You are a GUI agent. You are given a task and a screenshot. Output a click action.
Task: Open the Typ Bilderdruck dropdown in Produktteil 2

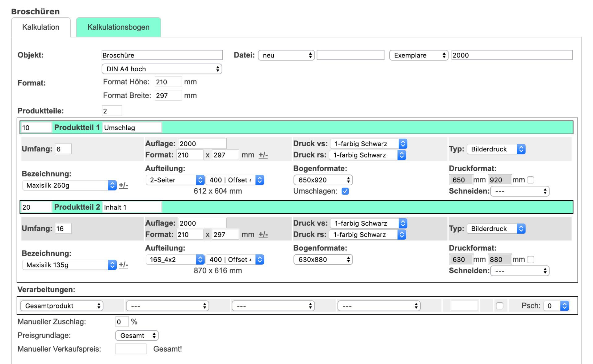tap(496, 228)
